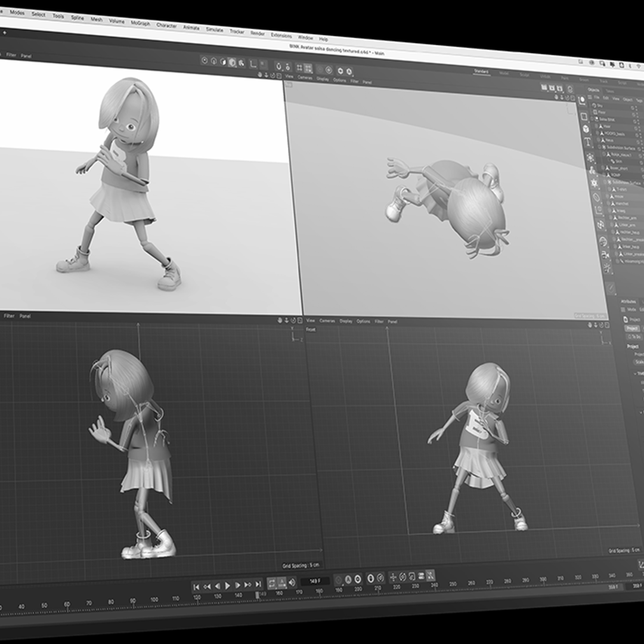Open the Extensions menu

click(281, 35)
